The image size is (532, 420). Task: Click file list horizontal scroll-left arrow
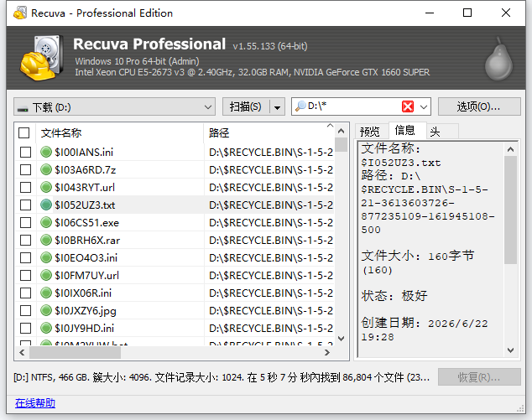point(22,353)
